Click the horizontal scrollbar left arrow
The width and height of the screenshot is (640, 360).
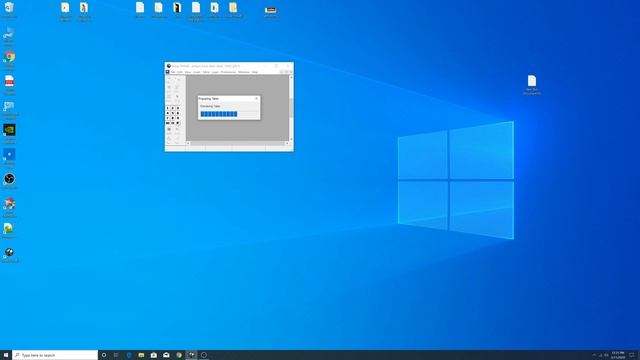coord(188,143)
